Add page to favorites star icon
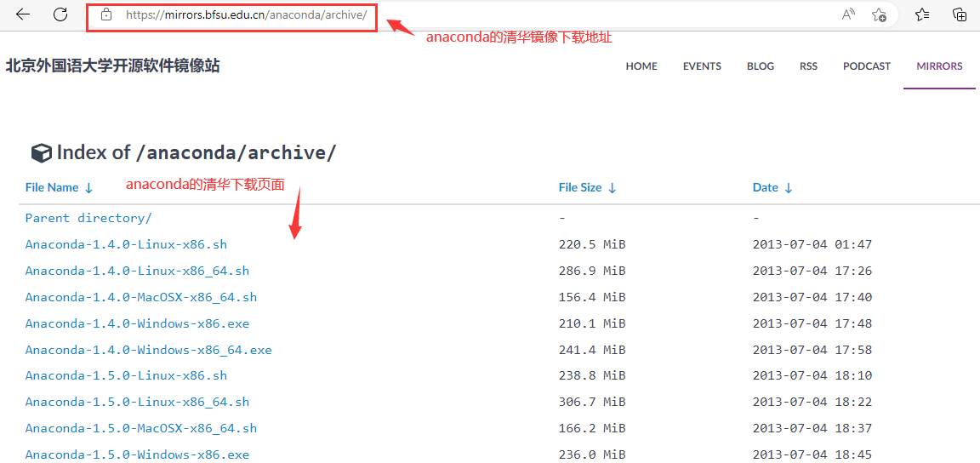 click(879, 15)
